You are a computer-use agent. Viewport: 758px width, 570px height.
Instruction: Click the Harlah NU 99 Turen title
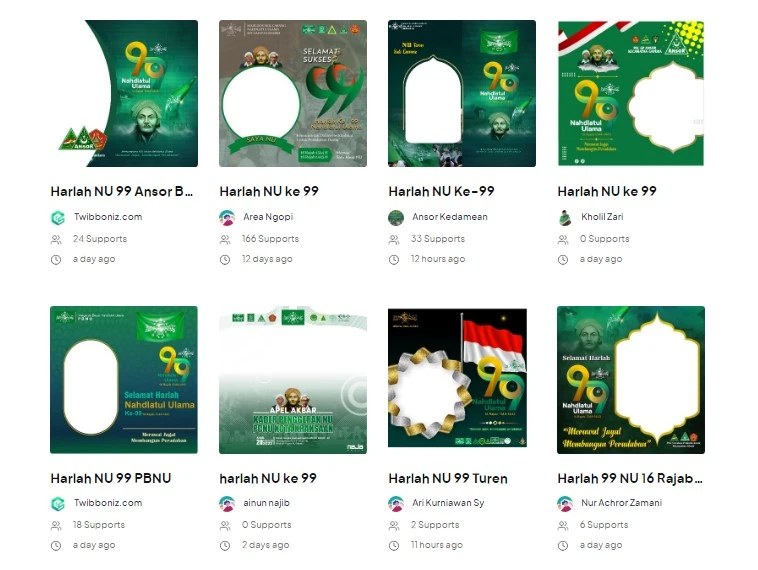(x=448, y=478)
